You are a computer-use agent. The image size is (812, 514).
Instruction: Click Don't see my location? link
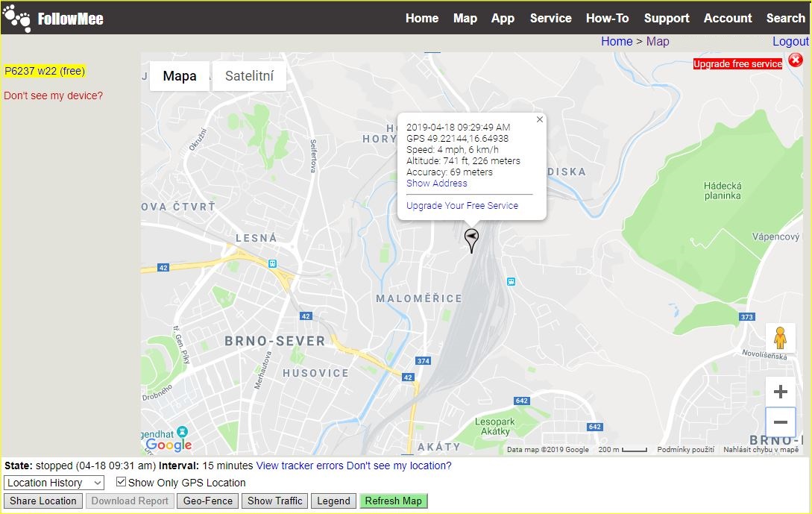click(399, 466)
